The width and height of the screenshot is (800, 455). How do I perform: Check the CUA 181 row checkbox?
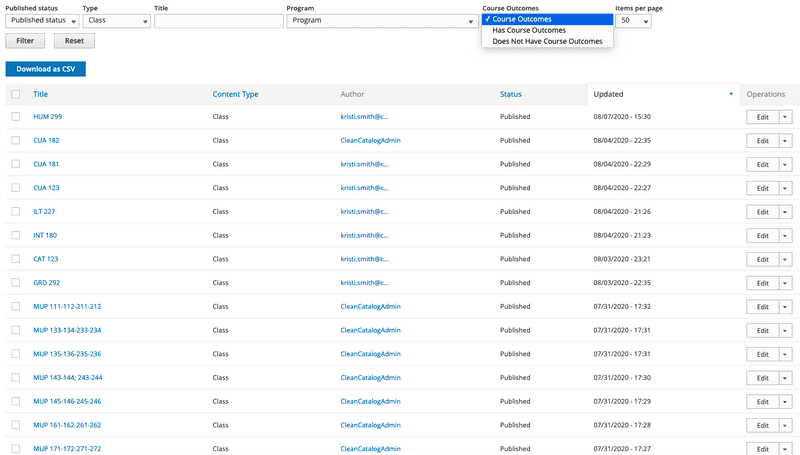click(x=16, y=164)
